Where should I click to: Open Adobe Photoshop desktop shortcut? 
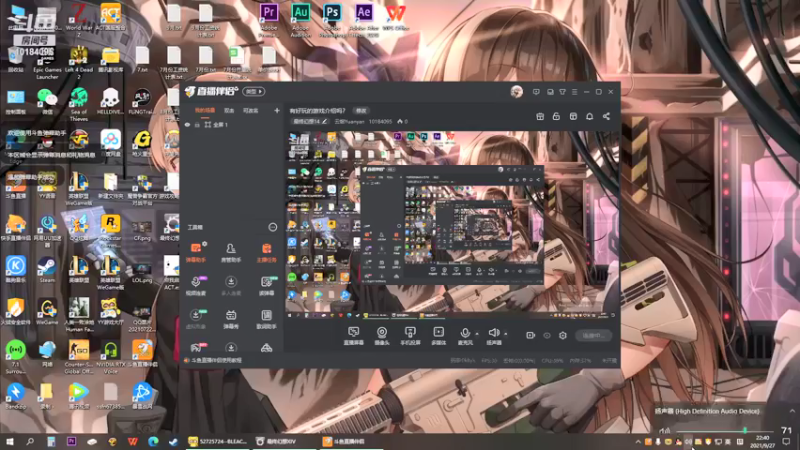[x=332, y=20]
